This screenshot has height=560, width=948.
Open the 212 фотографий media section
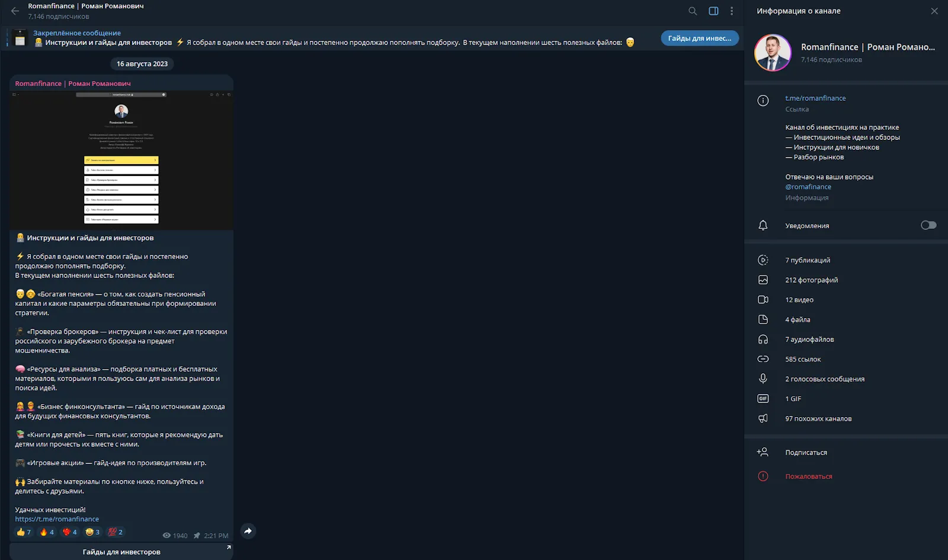pos(846,280)
